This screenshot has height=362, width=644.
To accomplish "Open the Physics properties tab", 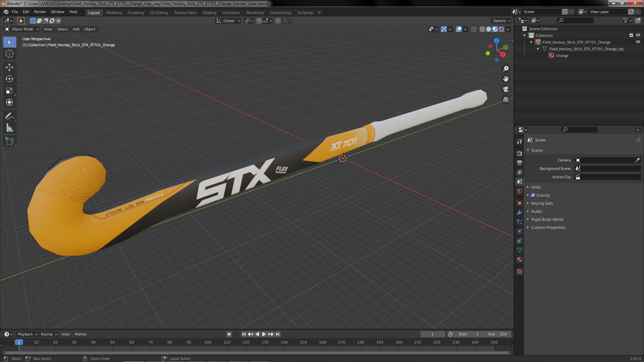I will (x=520, y=231).
